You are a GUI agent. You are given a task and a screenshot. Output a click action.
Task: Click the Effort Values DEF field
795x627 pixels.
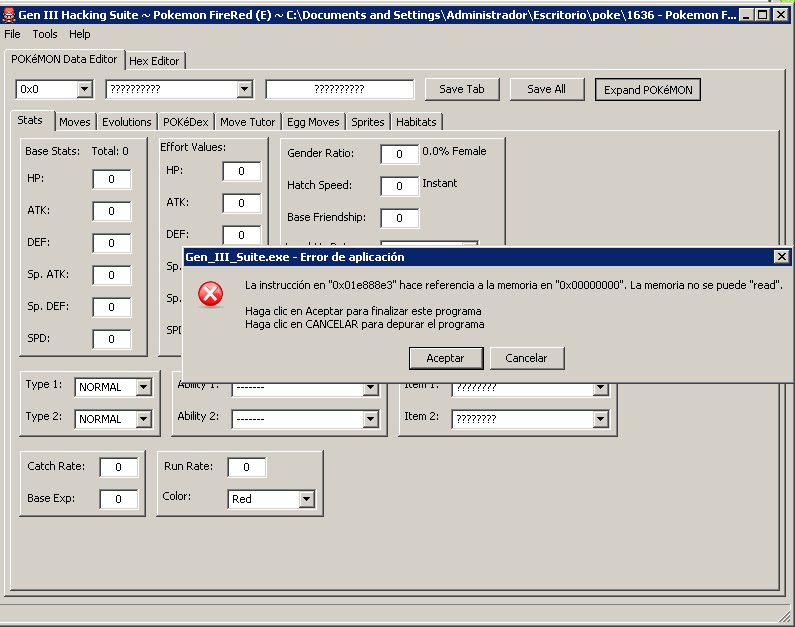(241, 235)
